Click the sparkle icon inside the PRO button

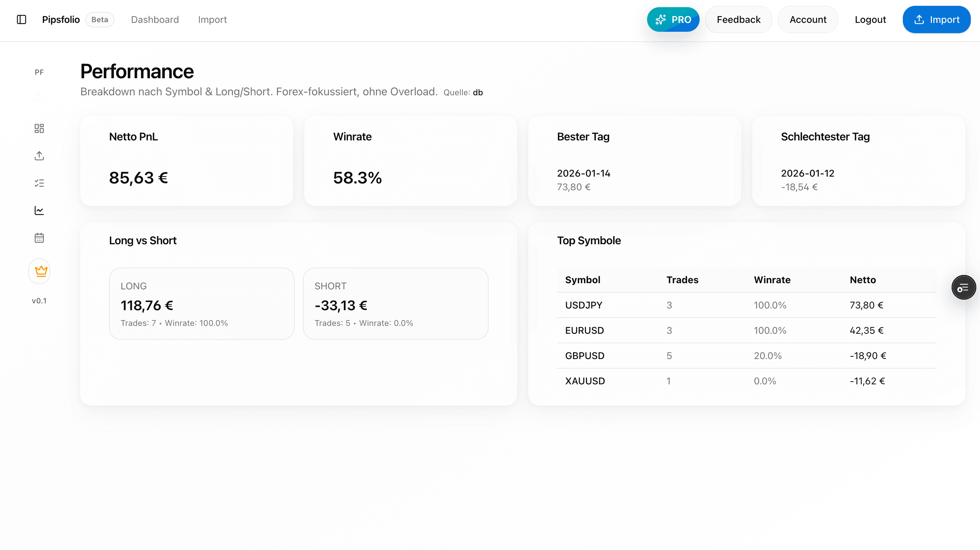click(x=661, y=19)
